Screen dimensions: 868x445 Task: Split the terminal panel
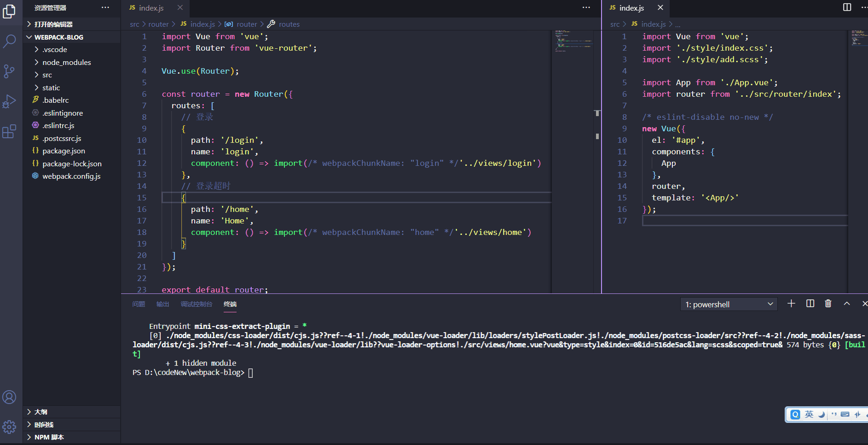[810, 304]
